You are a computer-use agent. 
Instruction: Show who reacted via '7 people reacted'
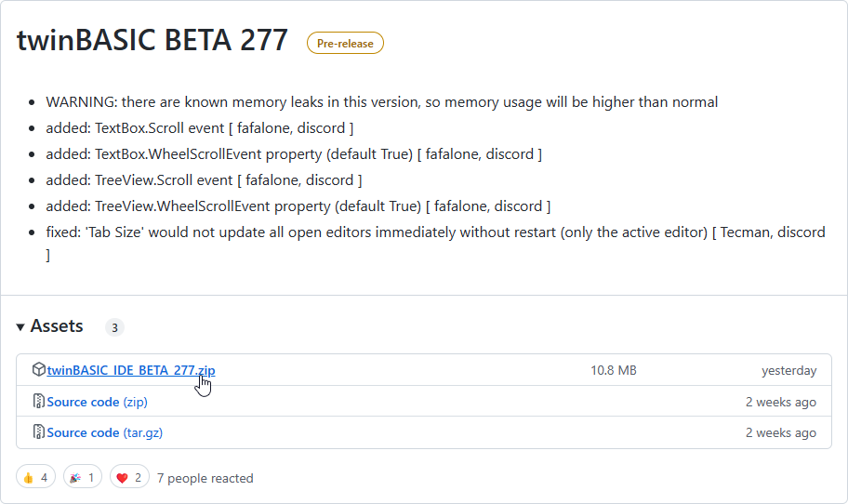coord(205,478)
